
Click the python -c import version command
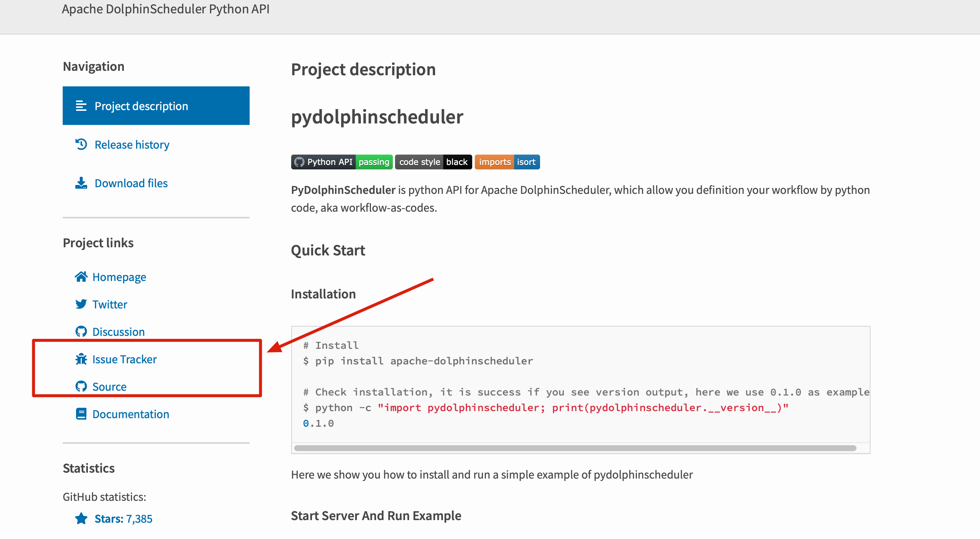[546, 407]
